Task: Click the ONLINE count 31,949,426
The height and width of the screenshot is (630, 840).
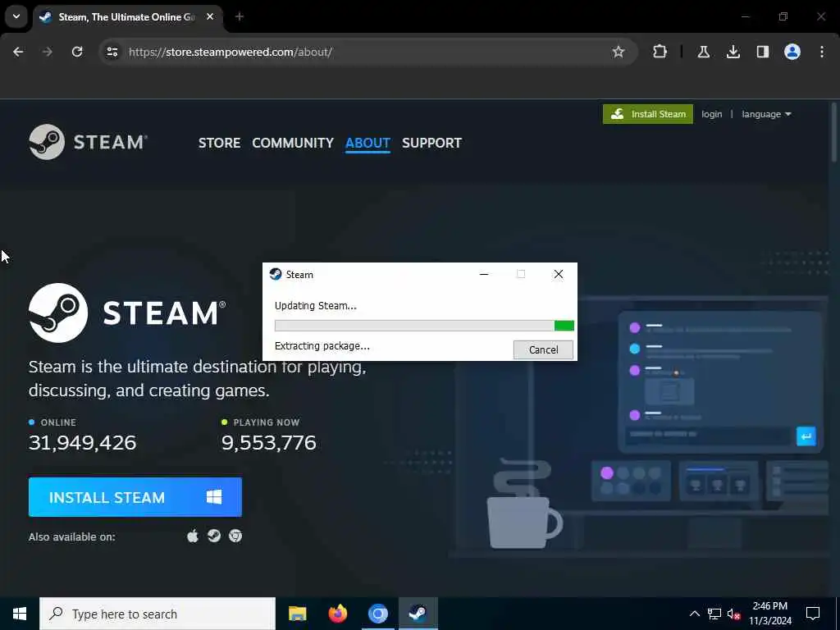Action: (83, 442)
